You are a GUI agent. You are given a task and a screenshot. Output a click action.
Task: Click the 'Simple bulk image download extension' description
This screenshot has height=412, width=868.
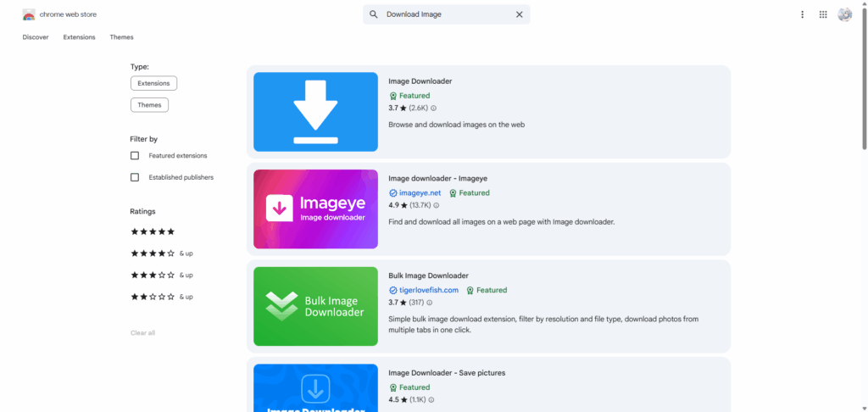tap(543, 325)
